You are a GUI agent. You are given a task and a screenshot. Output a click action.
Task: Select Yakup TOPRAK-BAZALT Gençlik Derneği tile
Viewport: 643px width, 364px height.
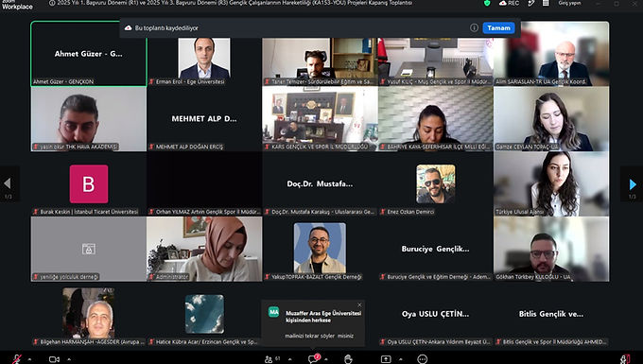pos(320,249)
